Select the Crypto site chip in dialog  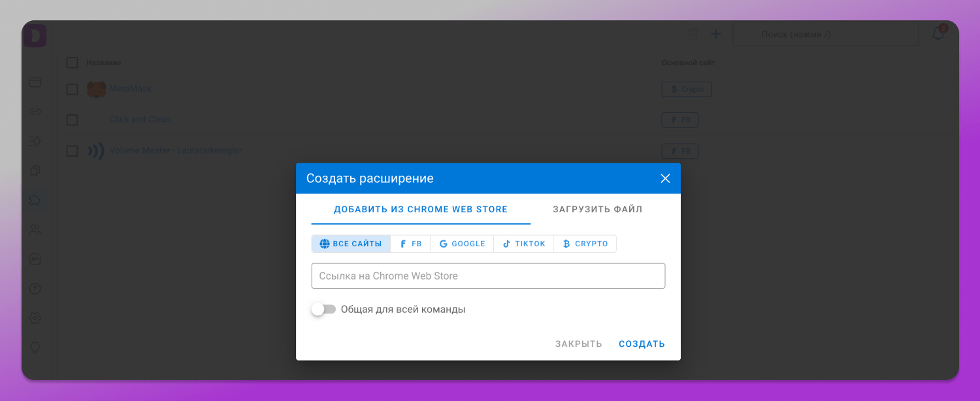tap(585, 244)
